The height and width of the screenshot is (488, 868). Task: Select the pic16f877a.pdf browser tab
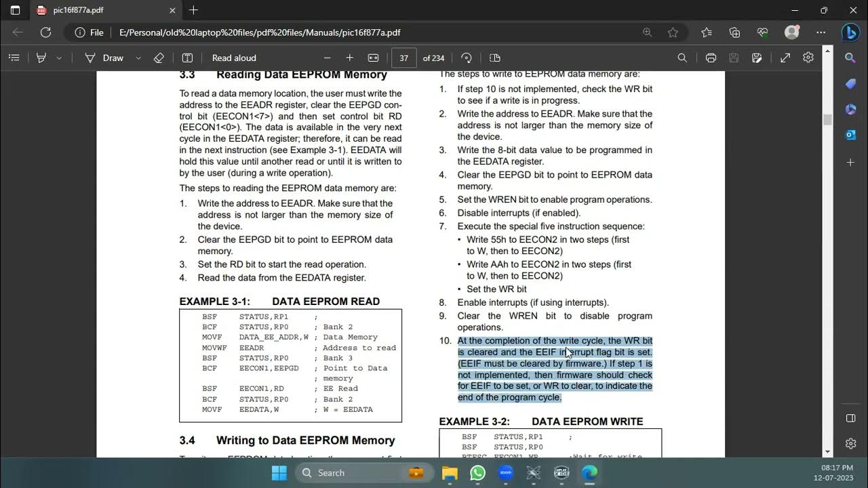(105, 10)
